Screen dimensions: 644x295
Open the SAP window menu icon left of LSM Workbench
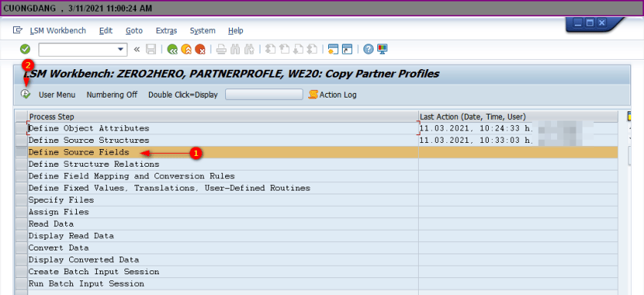[18, 30]
